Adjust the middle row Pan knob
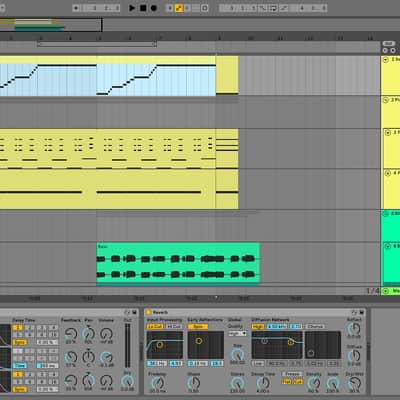The width and height of the screenshot is (400, 400). [88, 357]
